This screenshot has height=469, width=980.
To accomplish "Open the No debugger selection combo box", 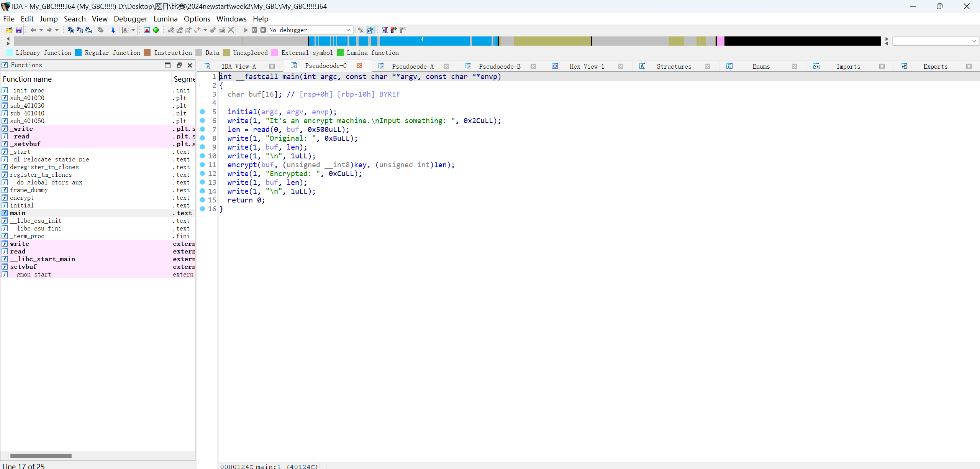I will (x=310, y=30).
